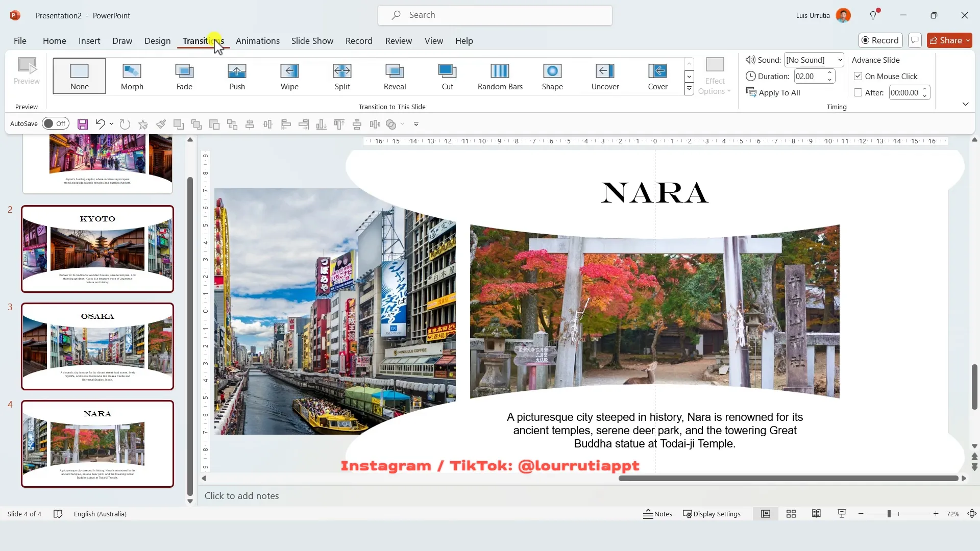The image size is (980, 551).
Task: Open the File tab
Action: 20,41
